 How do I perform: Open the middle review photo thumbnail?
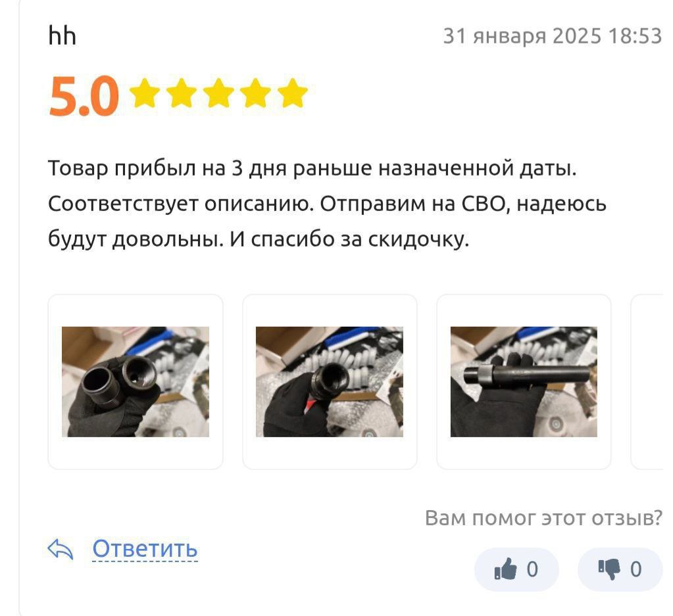pyautogui.click(x=329, y=382)
